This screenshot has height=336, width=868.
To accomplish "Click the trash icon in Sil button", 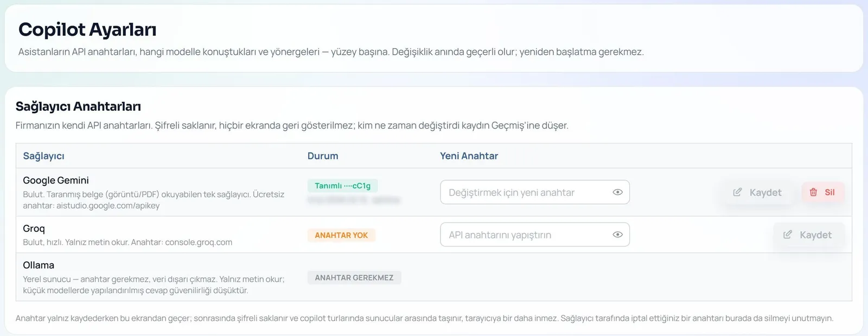I will tap(813, 192).
